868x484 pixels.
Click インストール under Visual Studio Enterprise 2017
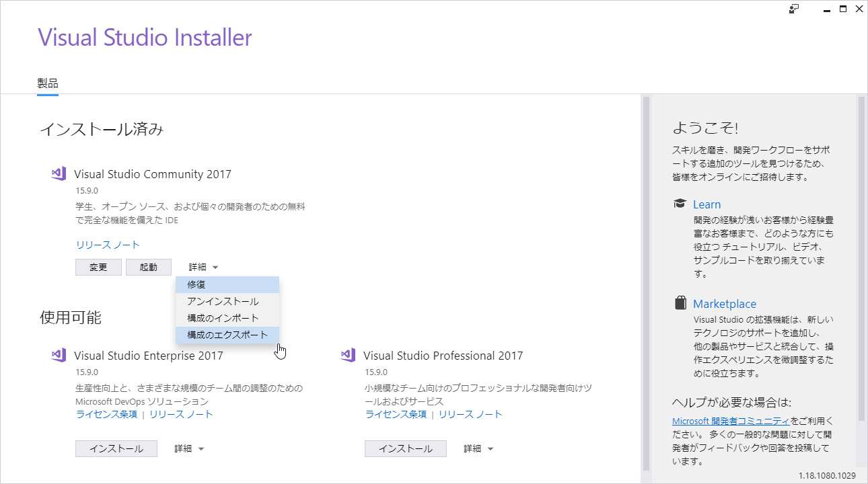pyautogui.click(x=116, y=448)
